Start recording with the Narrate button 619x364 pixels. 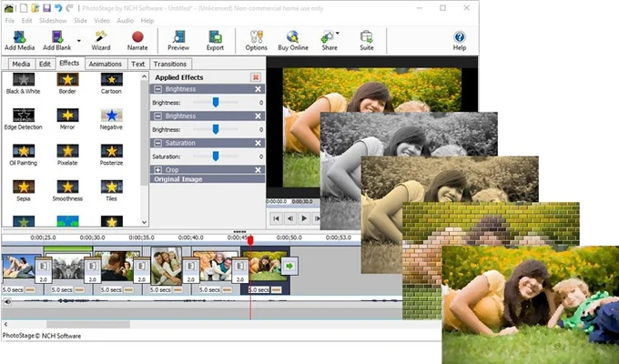click(x=137, y=41)
